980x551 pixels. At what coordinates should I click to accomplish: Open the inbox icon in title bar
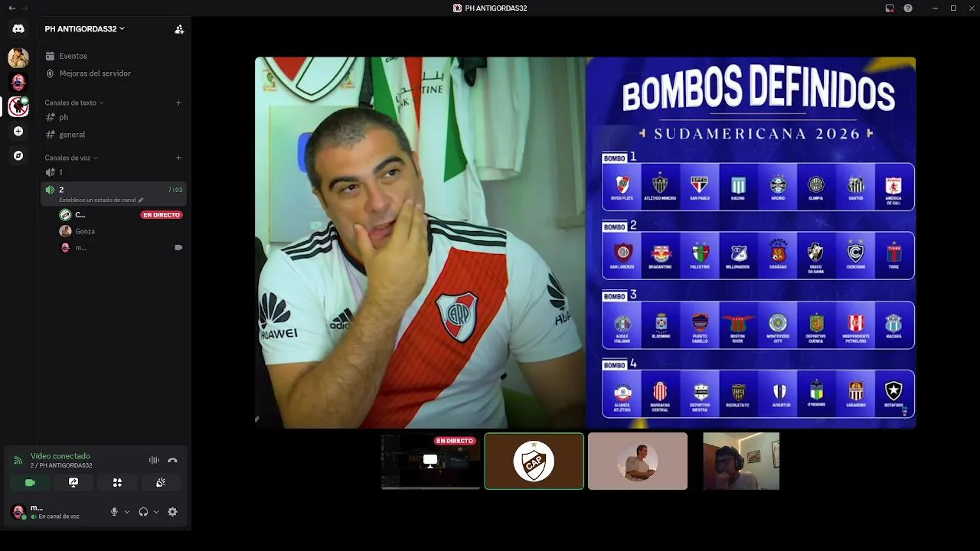point(889,8)
